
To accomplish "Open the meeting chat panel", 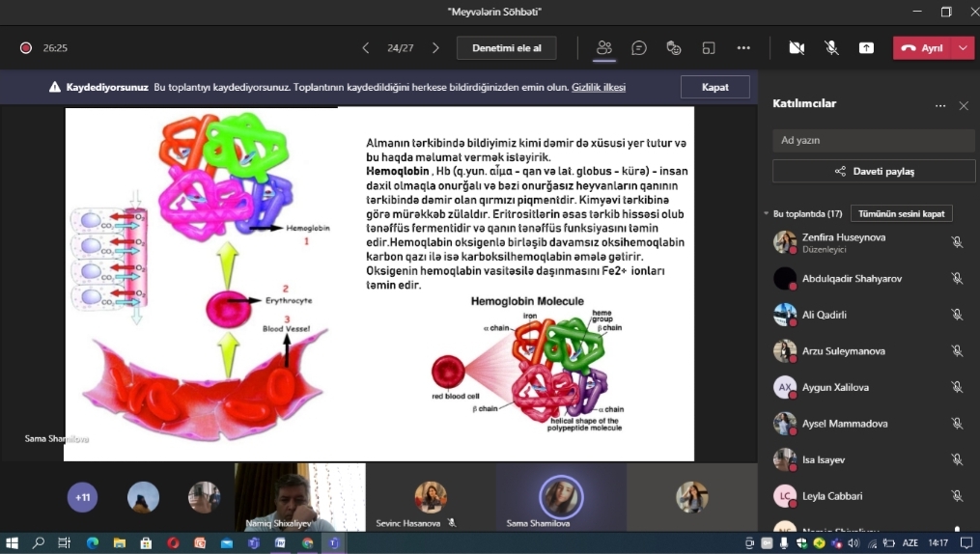I will point(638,47).
